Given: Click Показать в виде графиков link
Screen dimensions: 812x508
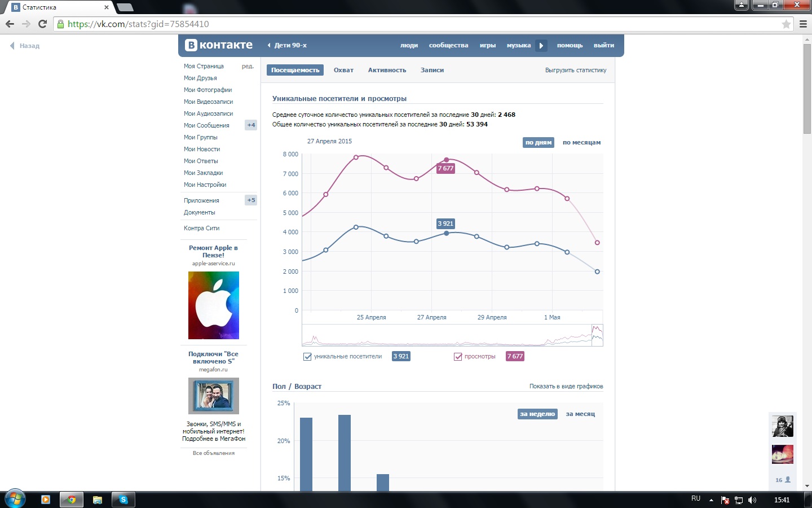Looking at the screenshot, I should tap(566, 386).
